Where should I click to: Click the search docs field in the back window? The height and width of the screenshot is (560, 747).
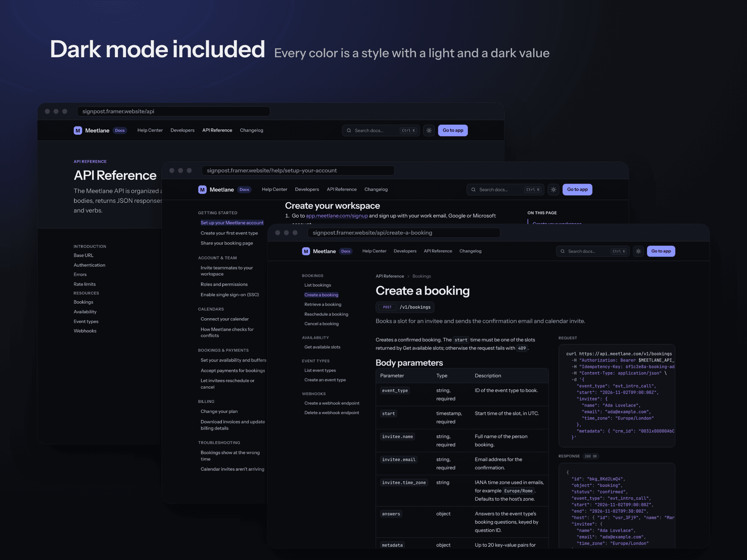[381, 131]
